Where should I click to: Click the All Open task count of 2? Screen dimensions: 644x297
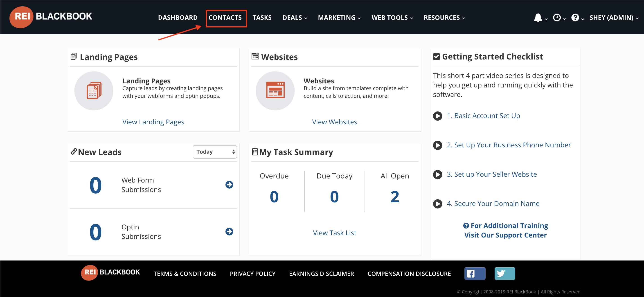pos(395,197)
